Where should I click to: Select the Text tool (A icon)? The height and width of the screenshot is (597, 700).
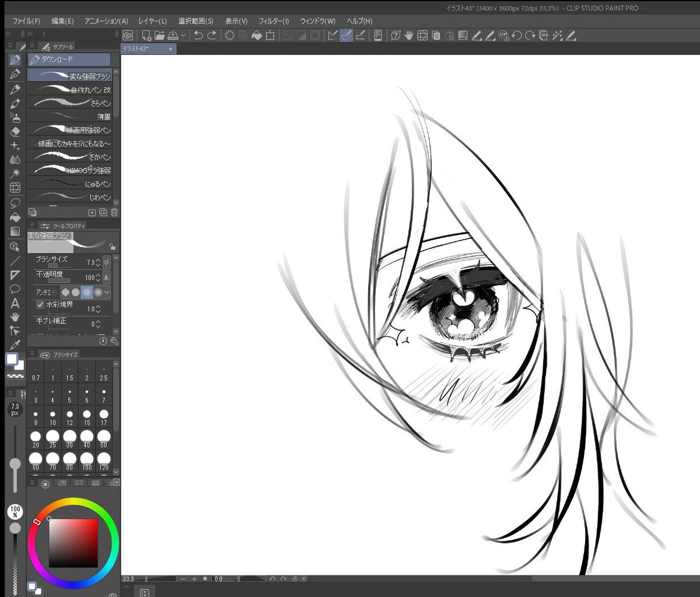pos(15,303)
